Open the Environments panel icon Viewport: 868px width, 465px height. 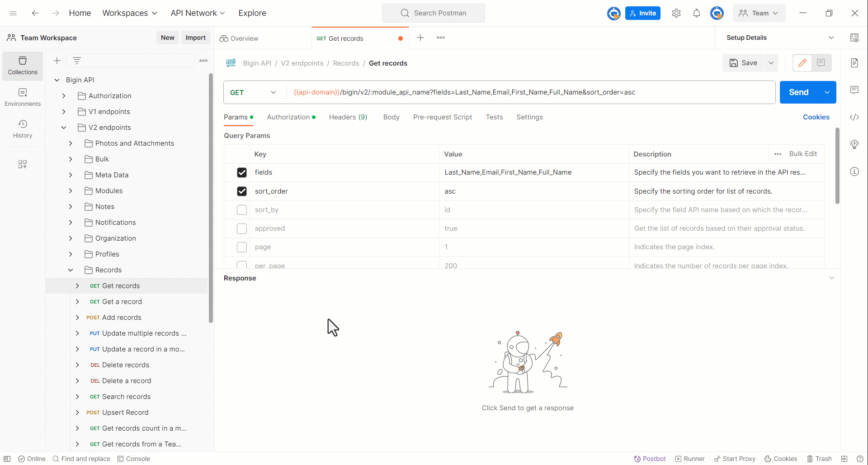pyautogui.click(x=22, y=97)
